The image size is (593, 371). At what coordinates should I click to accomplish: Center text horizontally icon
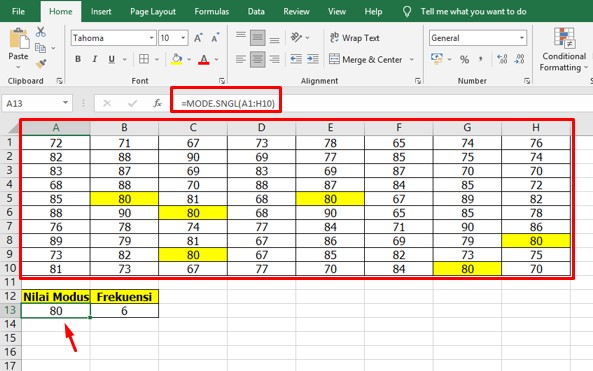[x=258, y=59]
